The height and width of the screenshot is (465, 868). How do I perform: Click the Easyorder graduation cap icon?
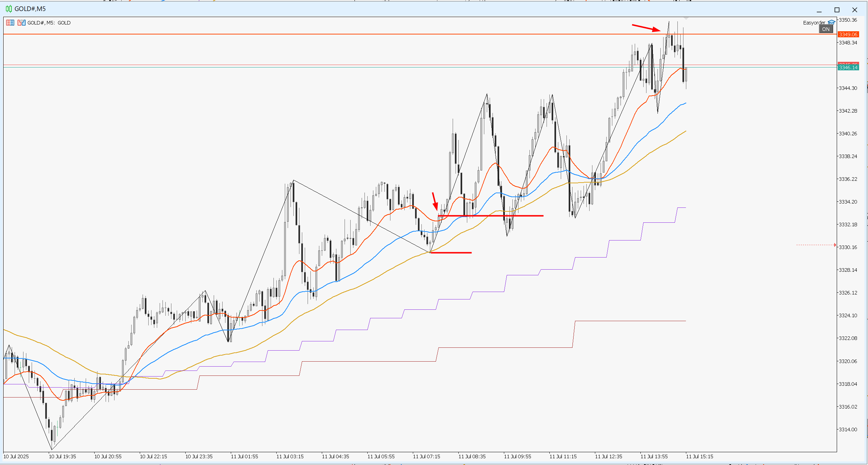pyautogui.click(x=831, y=22)
